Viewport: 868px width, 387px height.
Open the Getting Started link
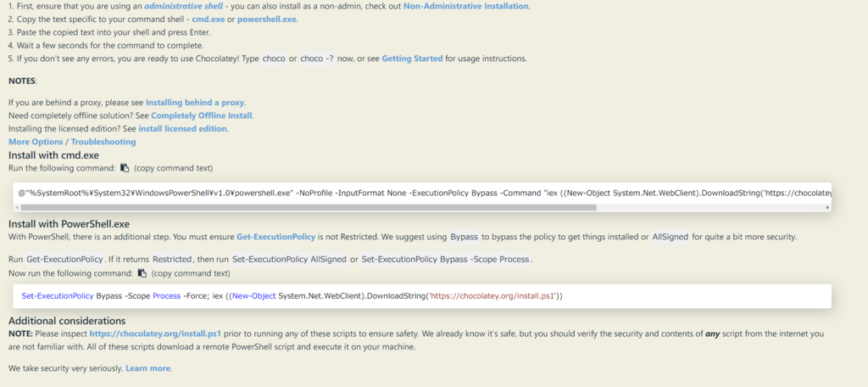(x=413, y=59)
